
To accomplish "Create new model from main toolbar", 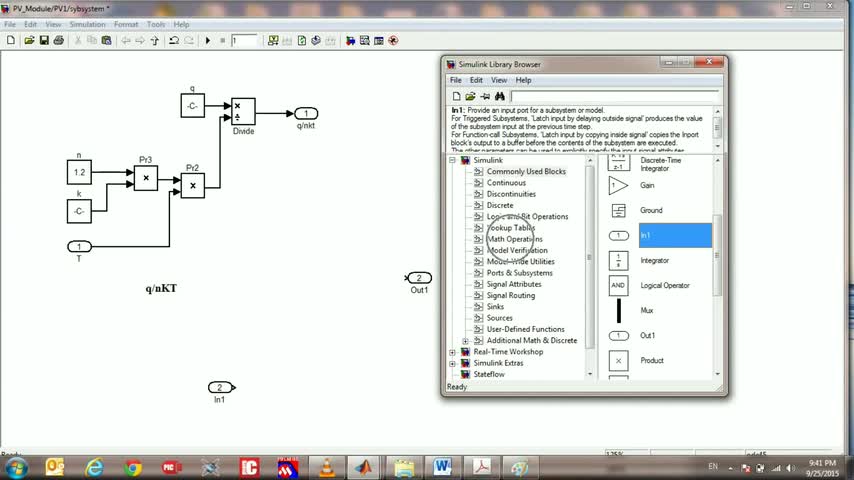I will [11, 41].
